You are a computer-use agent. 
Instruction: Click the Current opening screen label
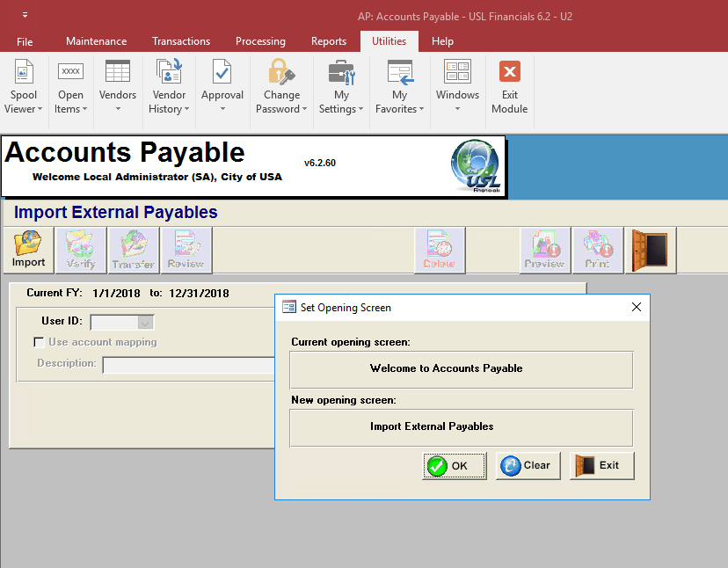pyautogui.click(x=351, y=342)
